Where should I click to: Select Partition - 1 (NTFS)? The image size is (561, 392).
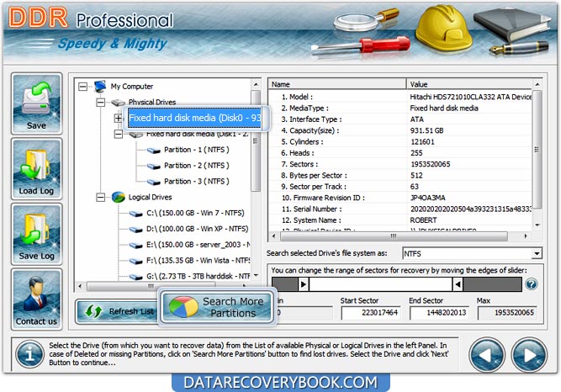[197, 150]
